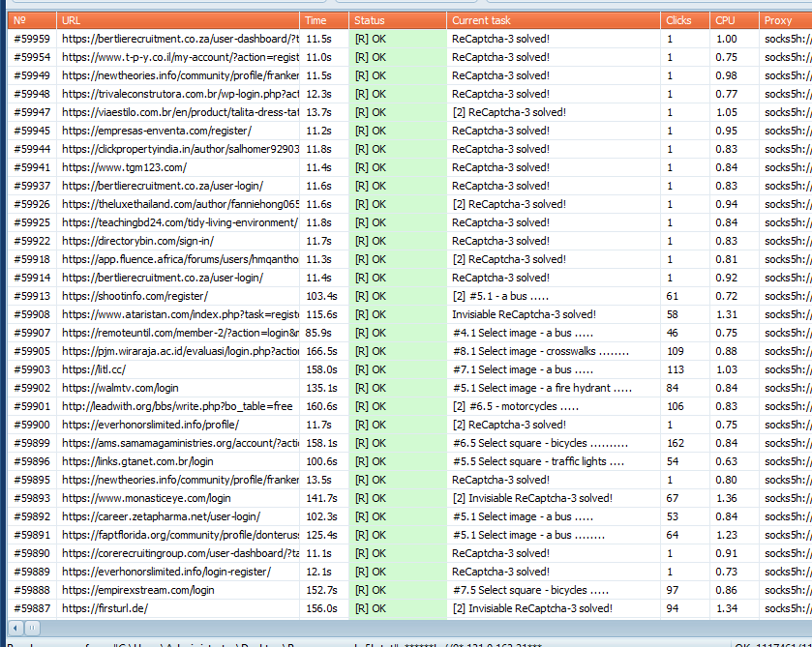Click task '[2] #6.5 - motorcycles'
The image size is (812, 647).
[515, 406]
